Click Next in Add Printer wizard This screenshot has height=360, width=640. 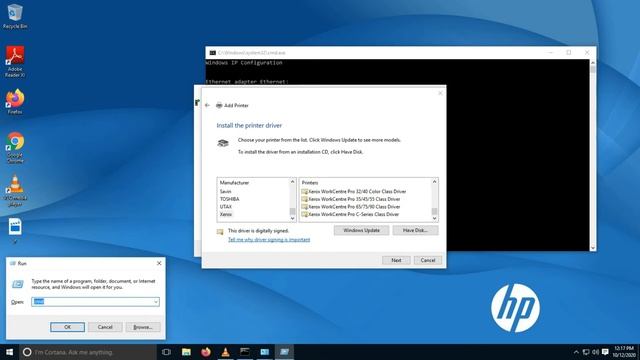pos(396,260)
